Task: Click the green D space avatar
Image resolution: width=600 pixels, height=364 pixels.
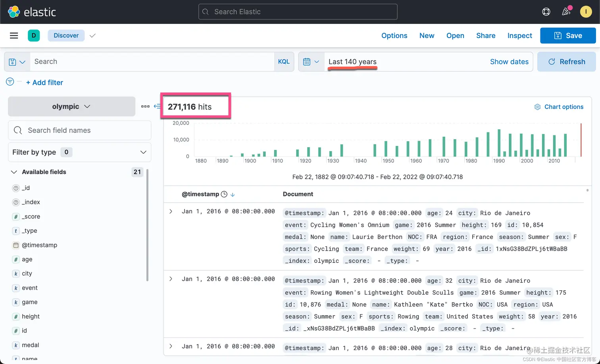Action: tap(34, 36)
